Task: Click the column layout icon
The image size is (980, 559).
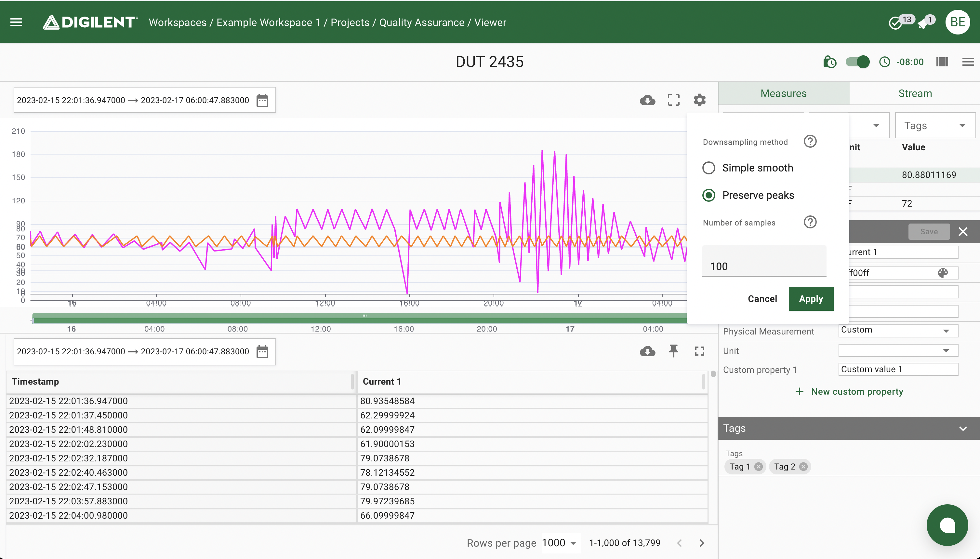Action: pos(942,62)
